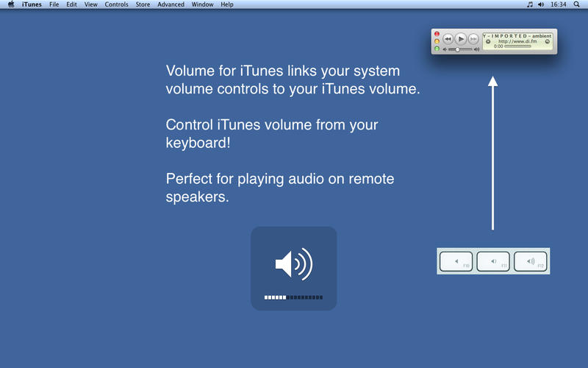Open the iTunes application menu
Image resolution: width=588 pixels, height=368 pixels.
[x=32, y=4]
